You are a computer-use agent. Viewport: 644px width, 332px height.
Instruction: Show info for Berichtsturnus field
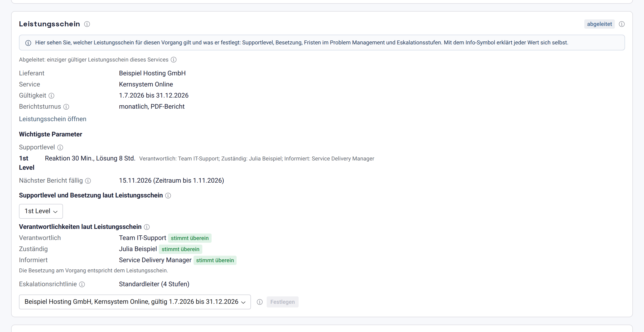[66, 107]
